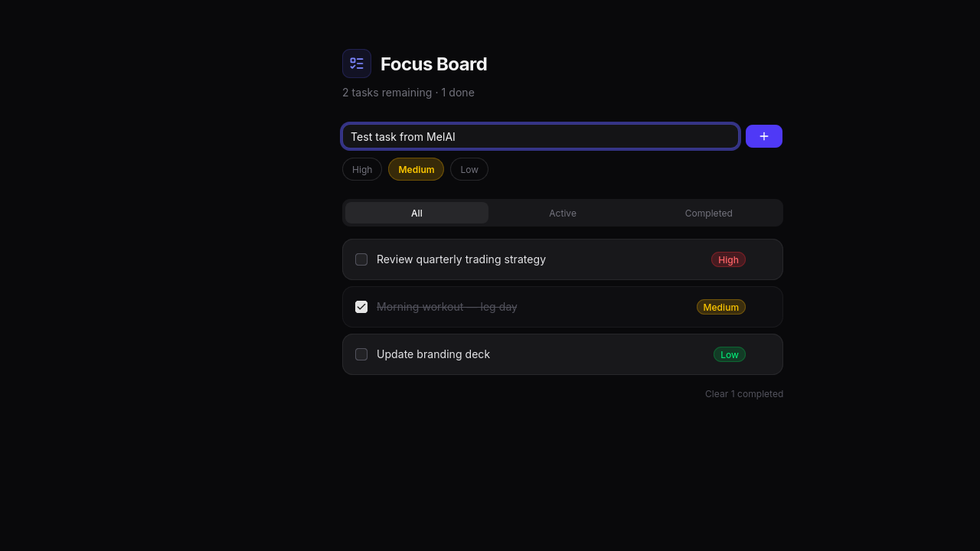Screen dimensions: 980x551
Task: Open the Completed tasks tab
Action: pos(708,213)
